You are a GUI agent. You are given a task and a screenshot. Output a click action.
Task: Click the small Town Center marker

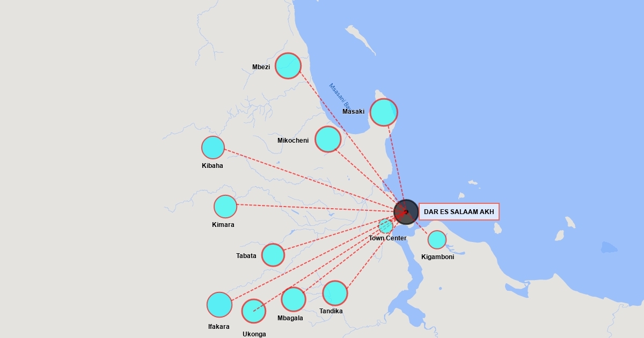[386, 226]
